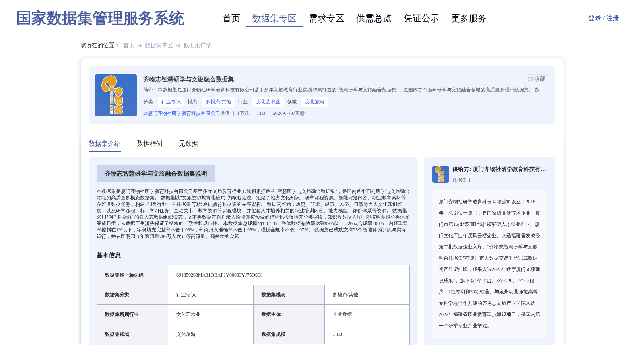Open the 齐物志 dataset logo thumbnail
The width and height of the screenshot is (644, 345).
(x=116, y=95)
